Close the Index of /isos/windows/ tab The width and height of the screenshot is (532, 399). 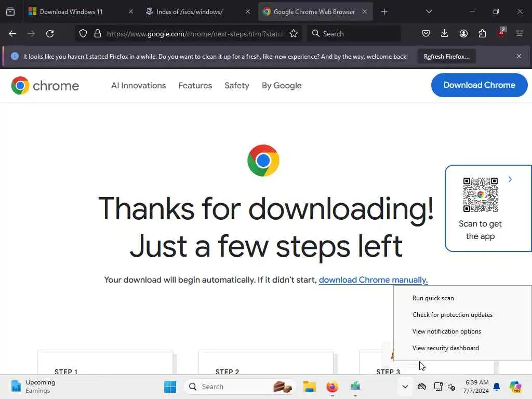point(248,11)
